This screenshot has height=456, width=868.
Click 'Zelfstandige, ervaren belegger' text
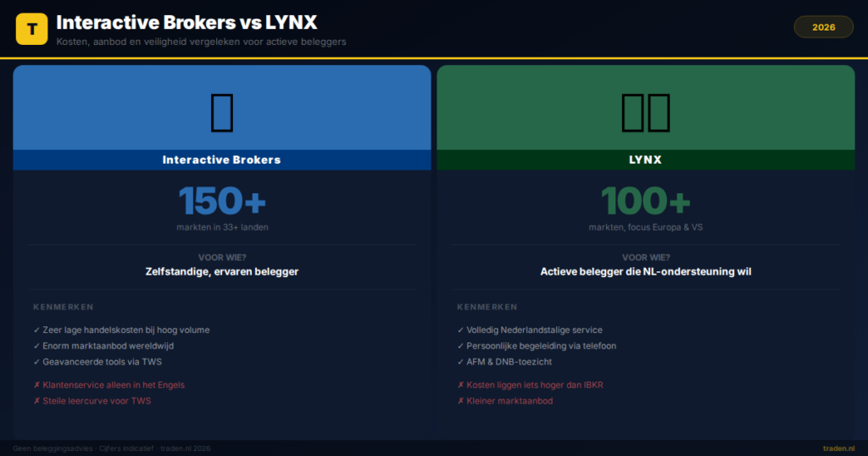pos(222,272)
